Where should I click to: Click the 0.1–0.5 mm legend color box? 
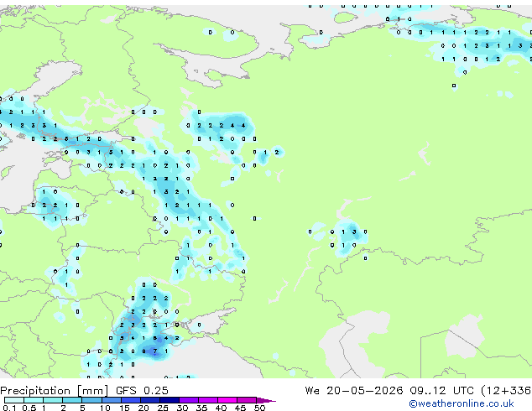coord(14,400)
